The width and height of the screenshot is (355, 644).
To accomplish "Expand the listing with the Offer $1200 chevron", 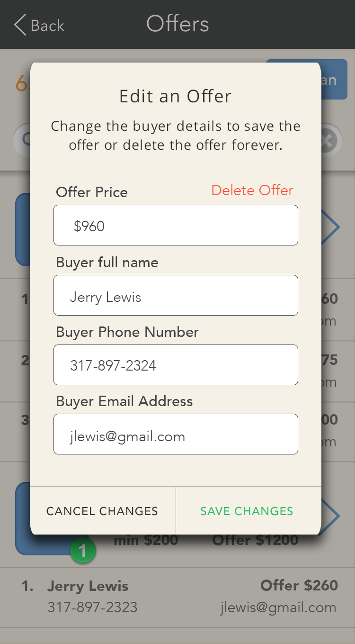I will [x=331, y=517].
